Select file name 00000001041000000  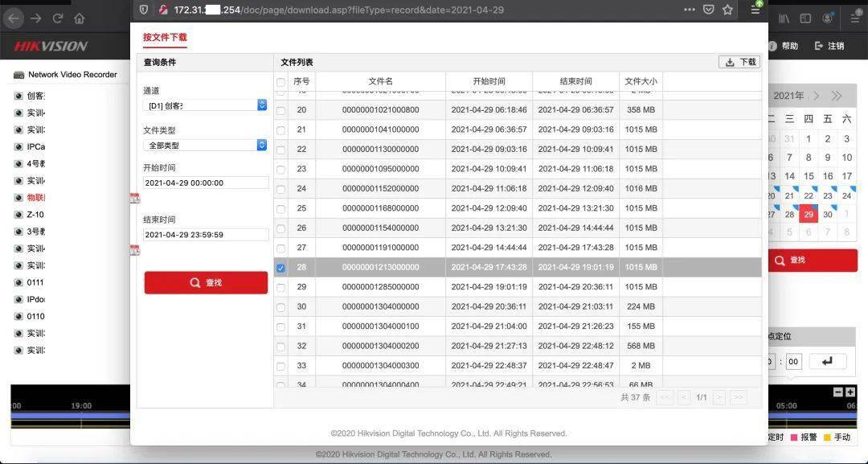[380, 129]
